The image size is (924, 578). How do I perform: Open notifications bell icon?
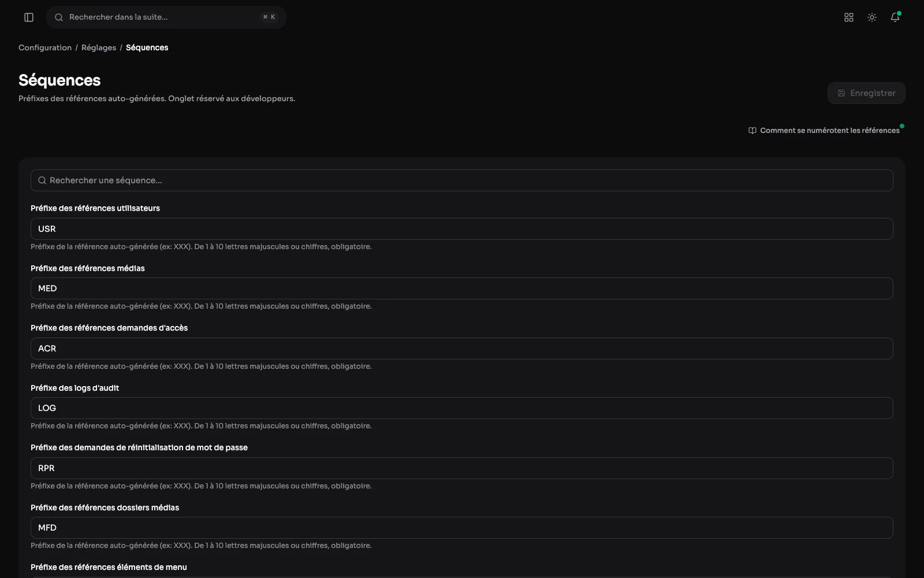pyautogui.click(x=895, y=17)
